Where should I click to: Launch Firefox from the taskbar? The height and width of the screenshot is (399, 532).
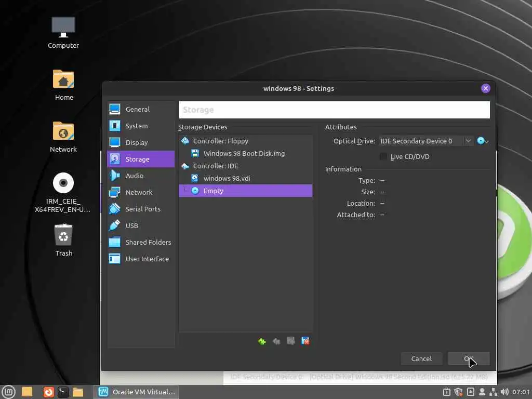(x=49, y=392)
